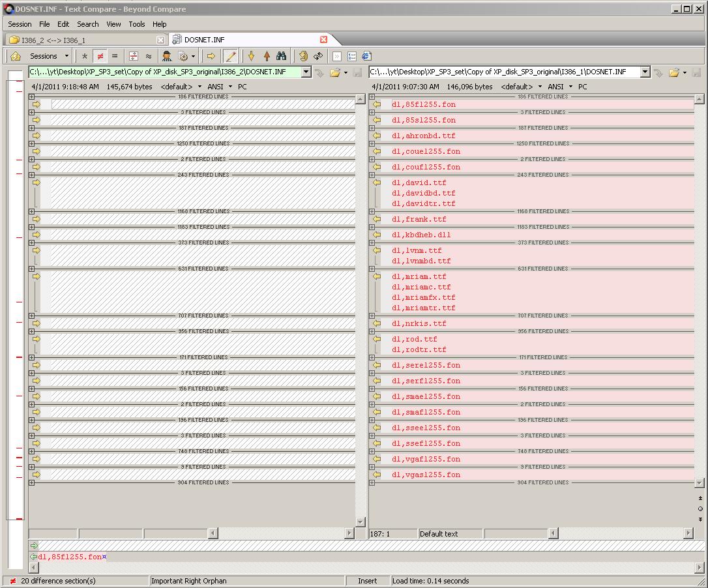This screenshot has height=588, width=708.
Task: Click left pane vertical scroll down arrow
Action: tap(361, 522)
